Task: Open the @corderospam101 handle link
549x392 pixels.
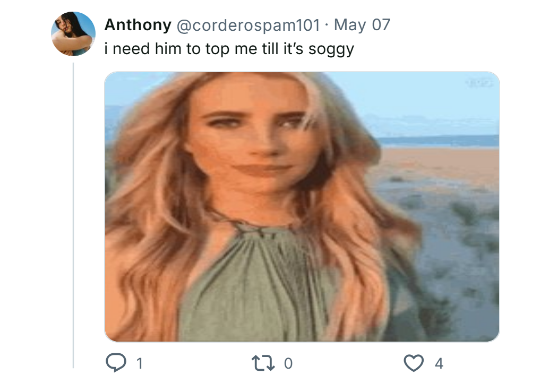Action: pyautogui.click(x=248, y=25)
